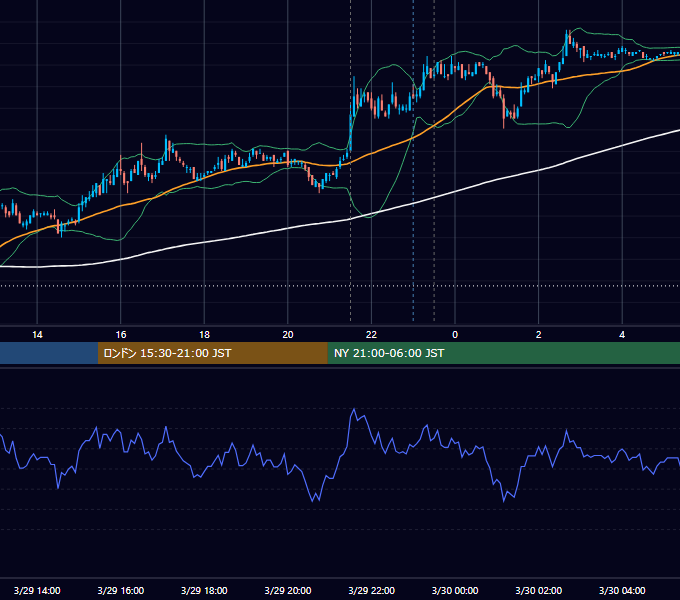Click the 3/30 00:00 time label

click(x=455, y=590)
